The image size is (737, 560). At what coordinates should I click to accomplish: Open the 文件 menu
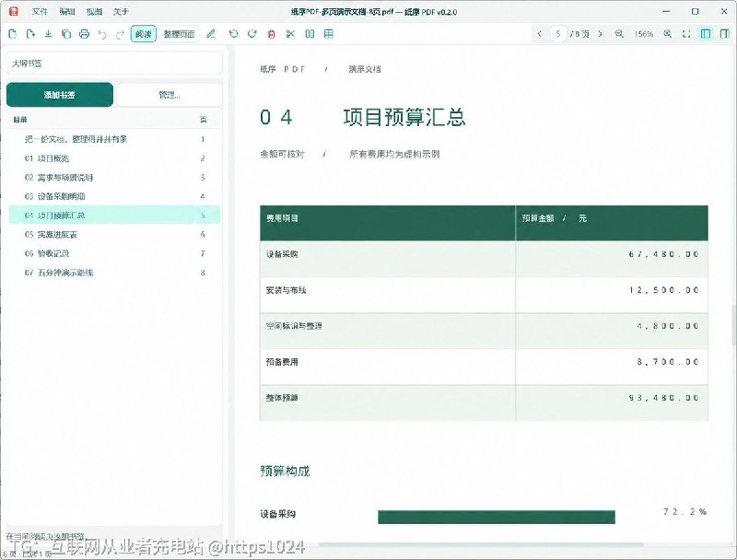(x=40, y=12)
